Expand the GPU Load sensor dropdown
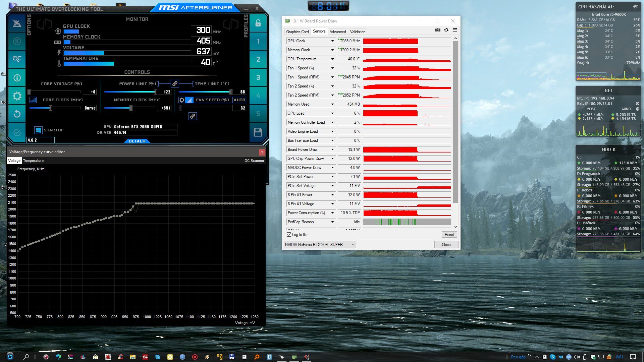644x362 pixels. 332,113
